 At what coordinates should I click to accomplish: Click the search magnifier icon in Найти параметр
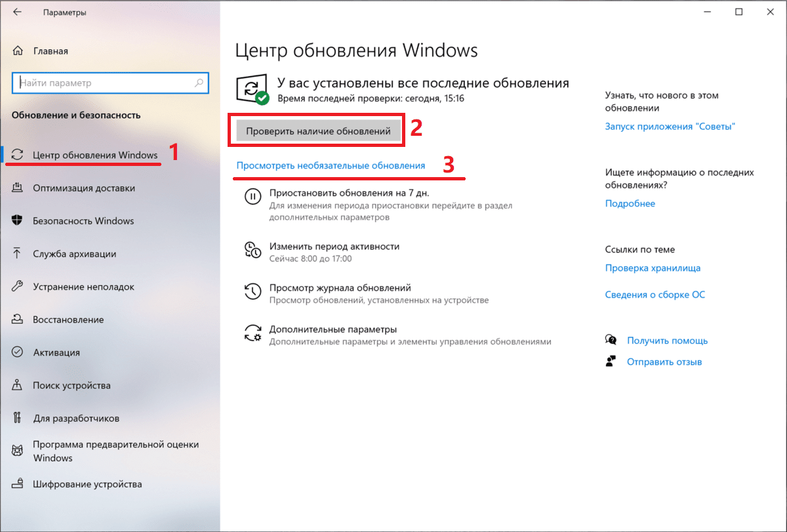click(199, 83)
